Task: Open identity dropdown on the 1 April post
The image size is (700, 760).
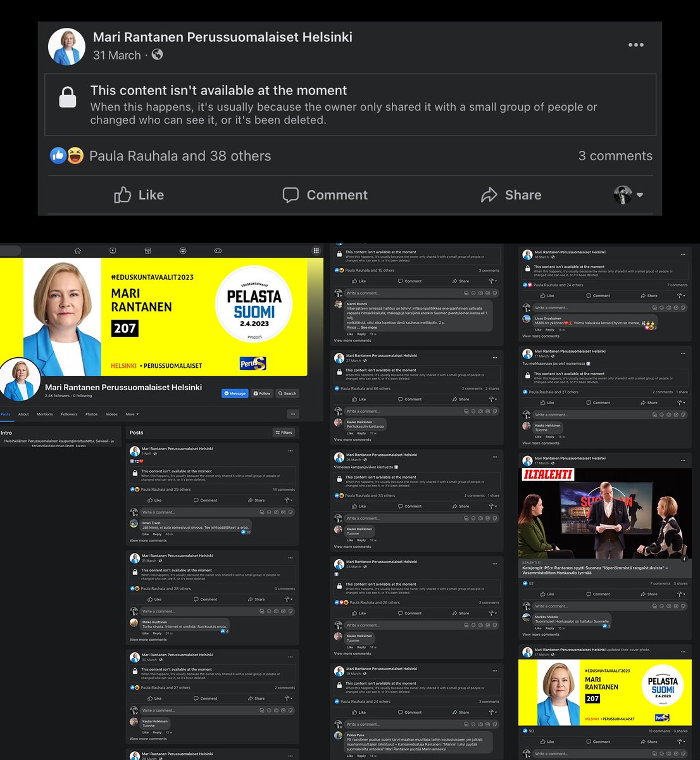Action: (288, 500)
